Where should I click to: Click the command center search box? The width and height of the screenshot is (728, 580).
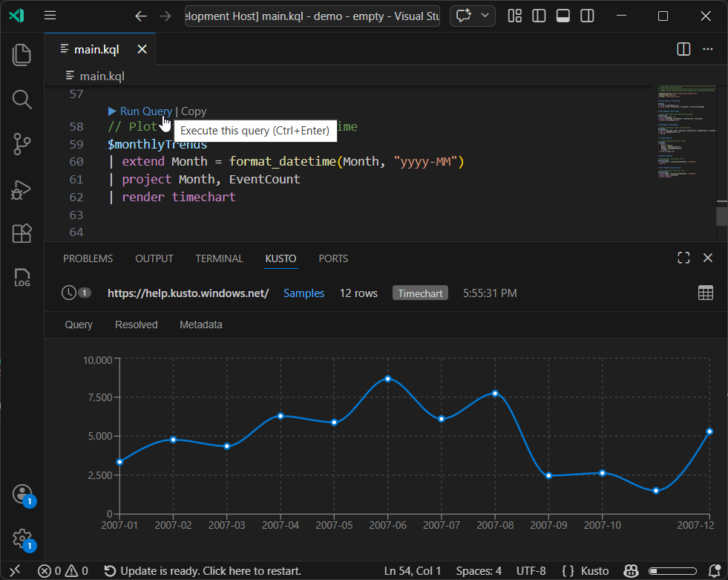pos(312,15)
